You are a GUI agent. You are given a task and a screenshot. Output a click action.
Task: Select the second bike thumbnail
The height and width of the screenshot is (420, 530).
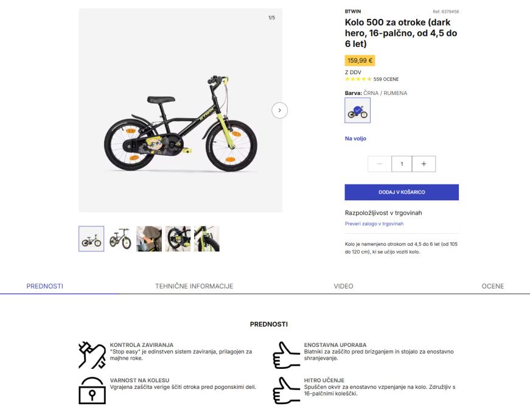[120, 239]
